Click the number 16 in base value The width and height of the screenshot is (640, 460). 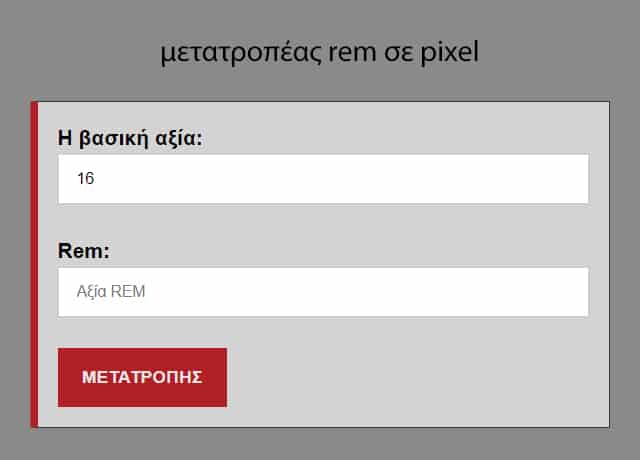(x=85, y=179)
